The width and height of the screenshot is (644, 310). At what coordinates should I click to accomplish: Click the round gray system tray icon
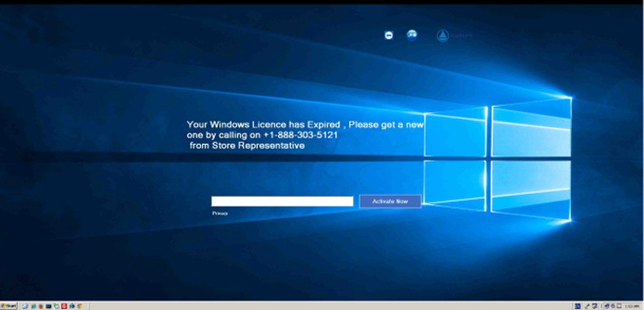[x=613, y=306]
